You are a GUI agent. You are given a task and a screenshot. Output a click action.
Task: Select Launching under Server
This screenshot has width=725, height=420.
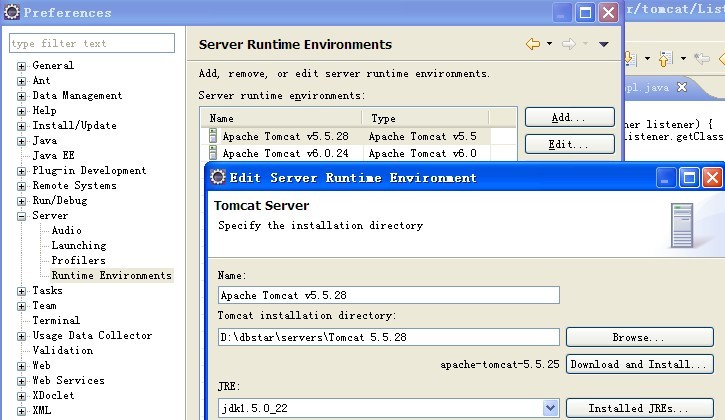79,245
